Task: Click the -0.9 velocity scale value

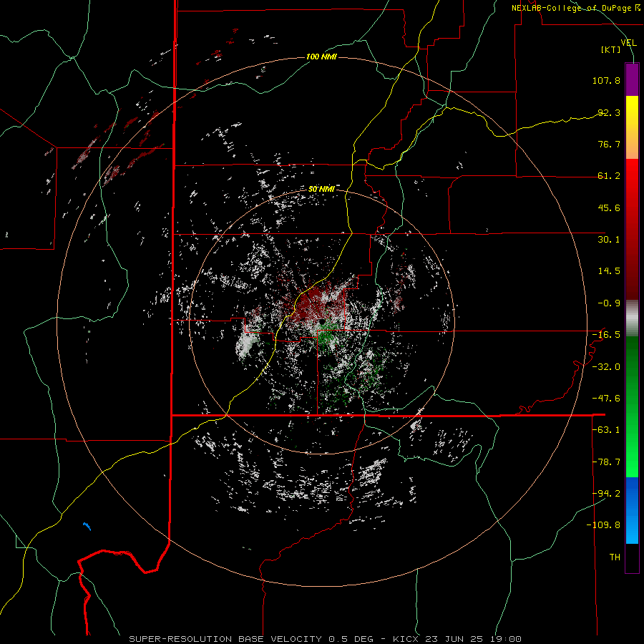Action: (x=609, y=303)
